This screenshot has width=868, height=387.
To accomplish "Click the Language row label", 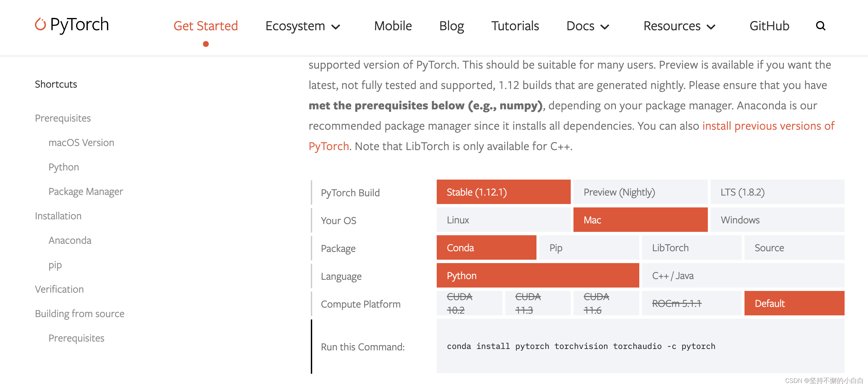I will (x=341, y=277).
